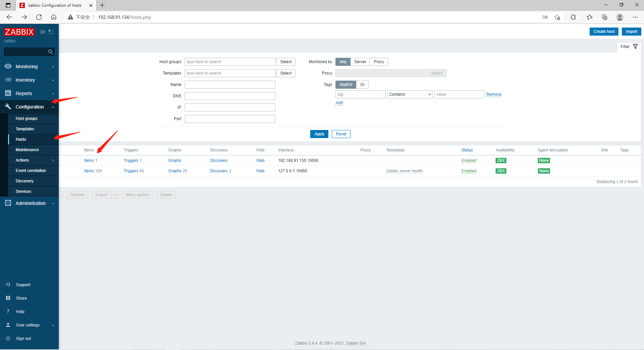
Task: Select And/Or tags mode
Action: (346, 85)
